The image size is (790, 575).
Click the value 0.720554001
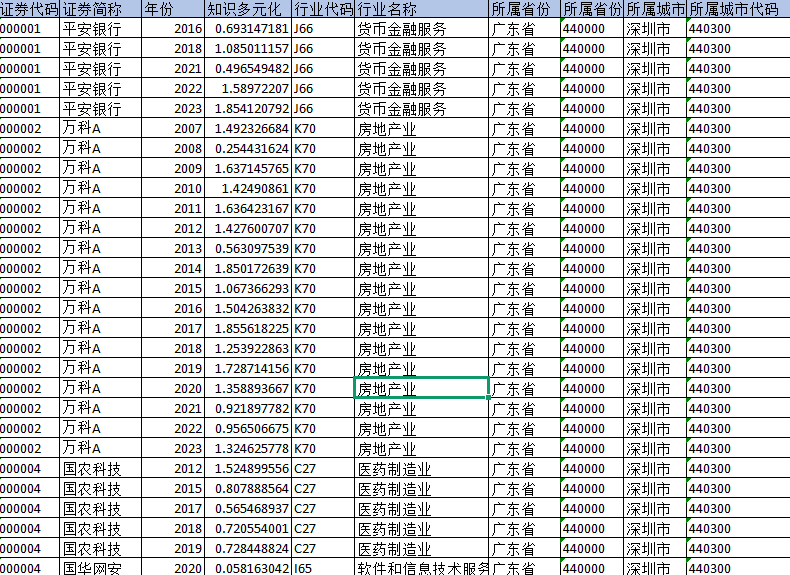click(252, 529)
